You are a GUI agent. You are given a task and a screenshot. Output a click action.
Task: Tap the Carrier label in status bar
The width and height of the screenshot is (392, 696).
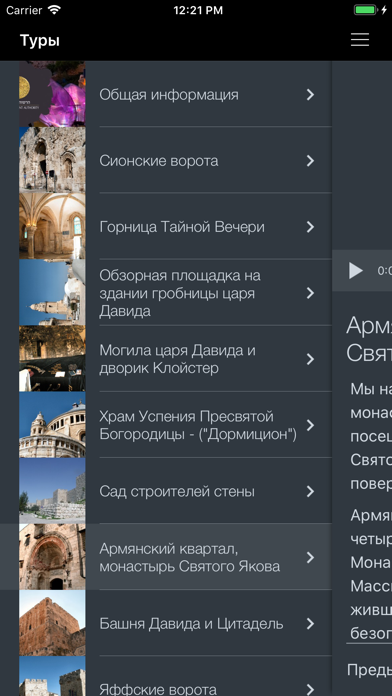click(24, 10)
